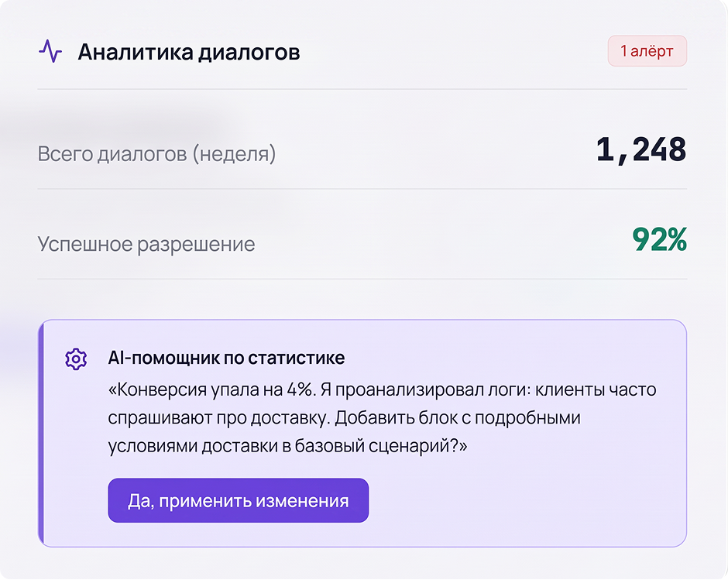Click the условиями доставки в базовый сценарий line

pos(287,446)
